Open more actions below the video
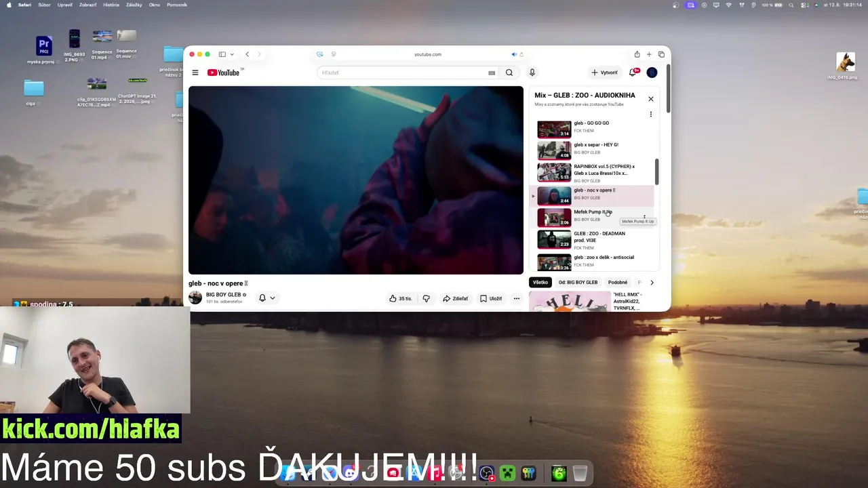The height and width of the screenshot is (488, 868). pos(516,298)
